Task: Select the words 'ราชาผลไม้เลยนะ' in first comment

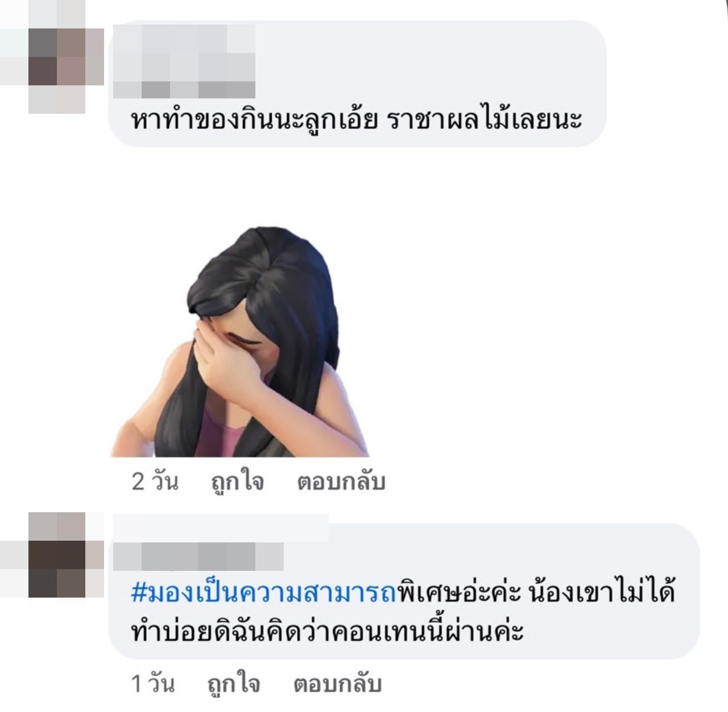Action: (485, 118)
